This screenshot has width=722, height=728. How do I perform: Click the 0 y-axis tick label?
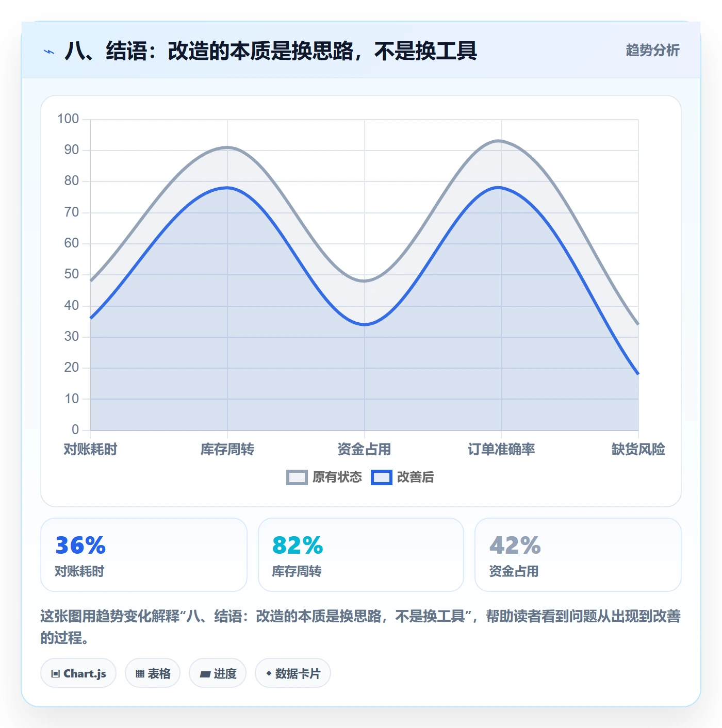point(75,429)
